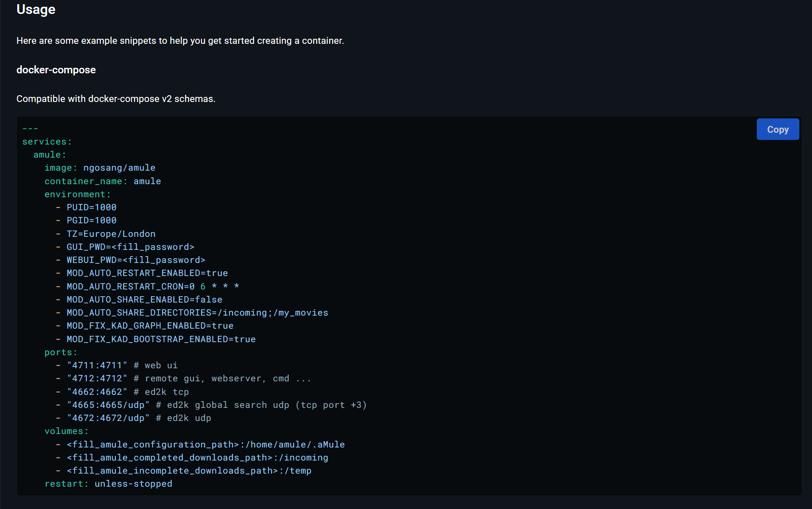Click the services: key in code block

pos(47,142)
